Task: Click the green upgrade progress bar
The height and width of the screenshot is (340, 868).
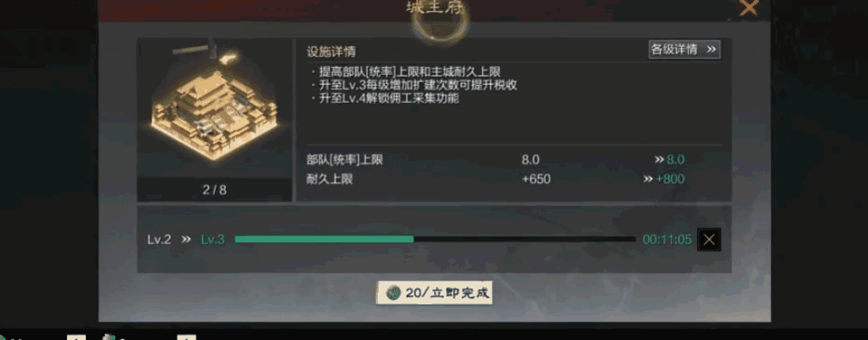Action: 435,239
